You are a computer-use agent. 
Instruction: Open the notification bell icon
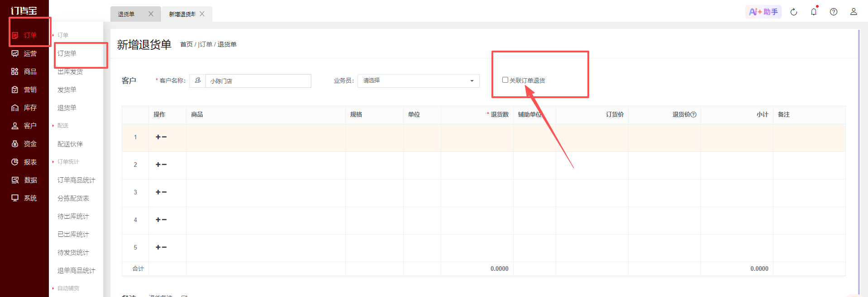[814, 12]
